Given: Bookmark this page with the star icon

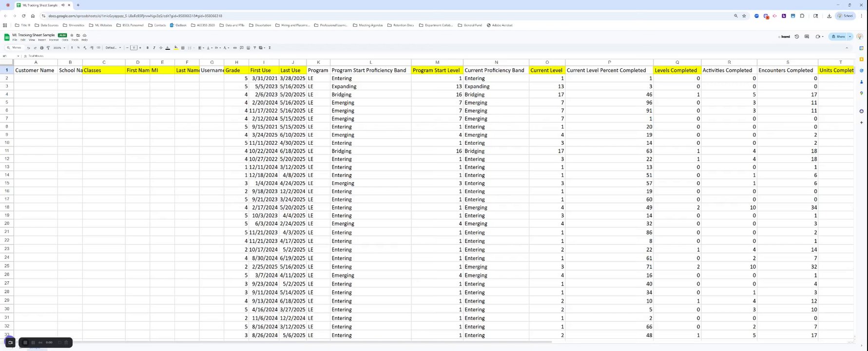Looking at the screenshot, I should point(744,16).
